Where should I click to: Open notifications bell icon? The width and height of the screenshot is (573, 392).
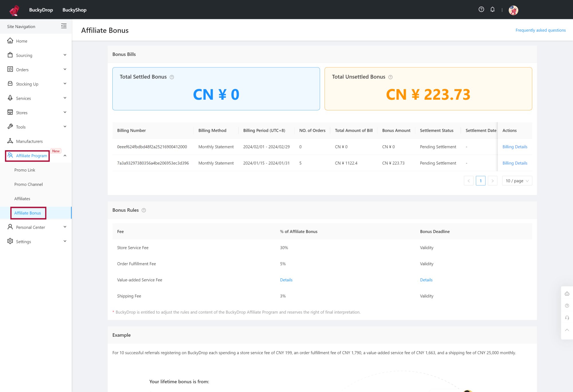tap(492, 9)
